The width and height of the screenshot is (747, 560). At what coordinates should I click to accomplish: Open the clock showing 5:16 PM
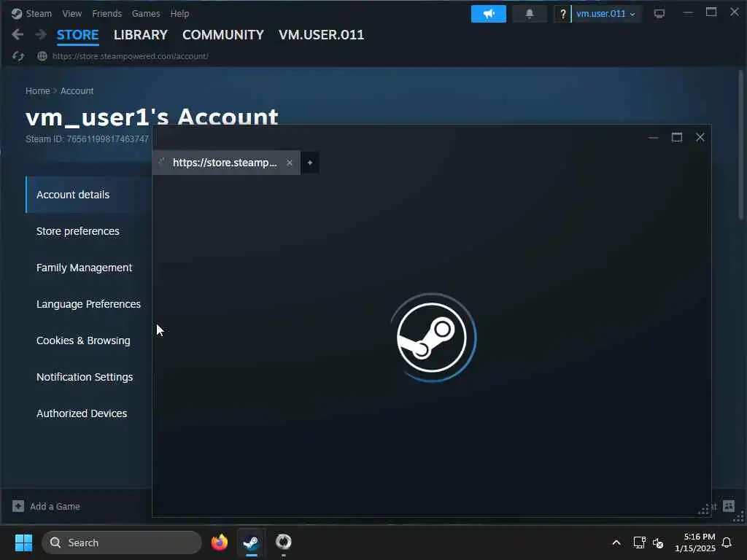click(x=694, y=542)
